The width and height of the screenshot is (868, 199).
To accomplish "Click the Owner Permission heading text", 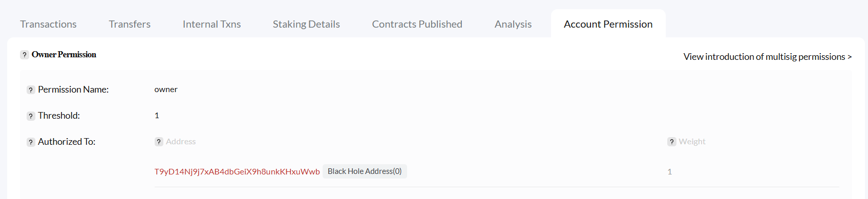I will pyautogui.click(x=64, y=54).
